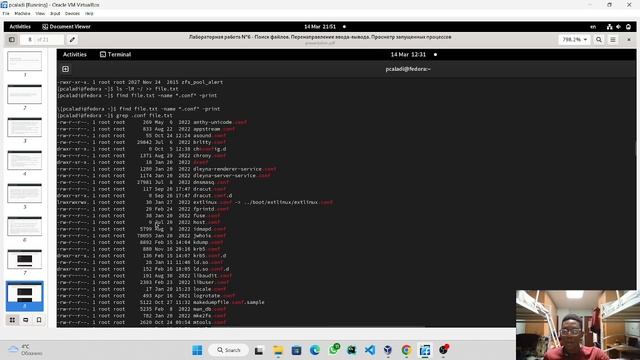This screenshot has width=640, height=360.
Task: Click the power icon in GNOME top bar
Action: 628,27
